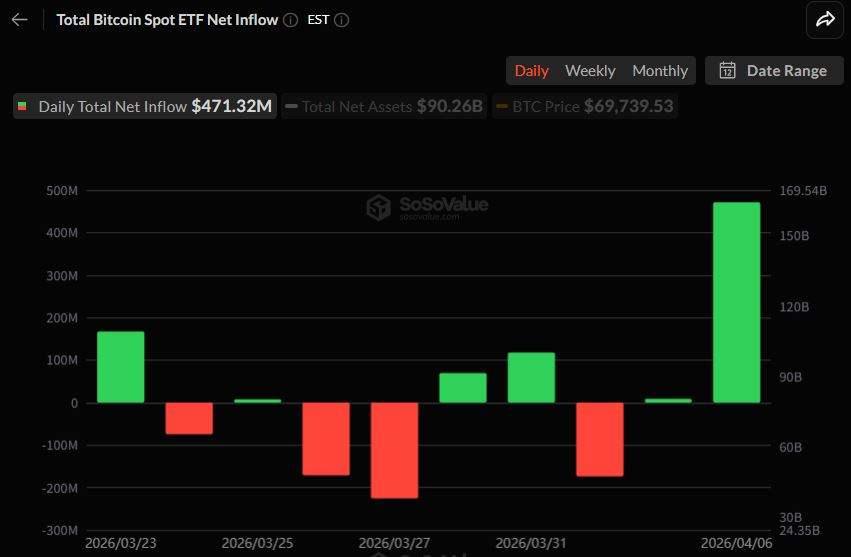Click the 2026/04/06 green inflow bar
The width and height of the screenshot is (851, 557).
pos(736,302)
